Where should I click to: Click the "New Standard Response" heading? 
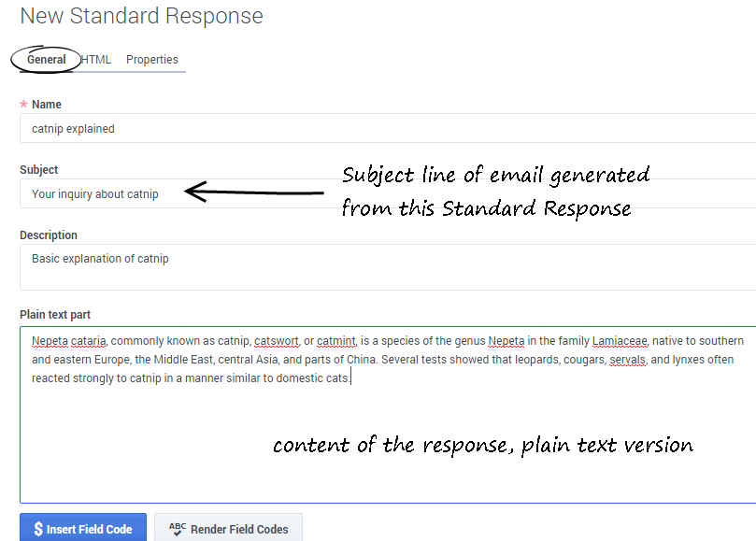(x=141, y=17)
